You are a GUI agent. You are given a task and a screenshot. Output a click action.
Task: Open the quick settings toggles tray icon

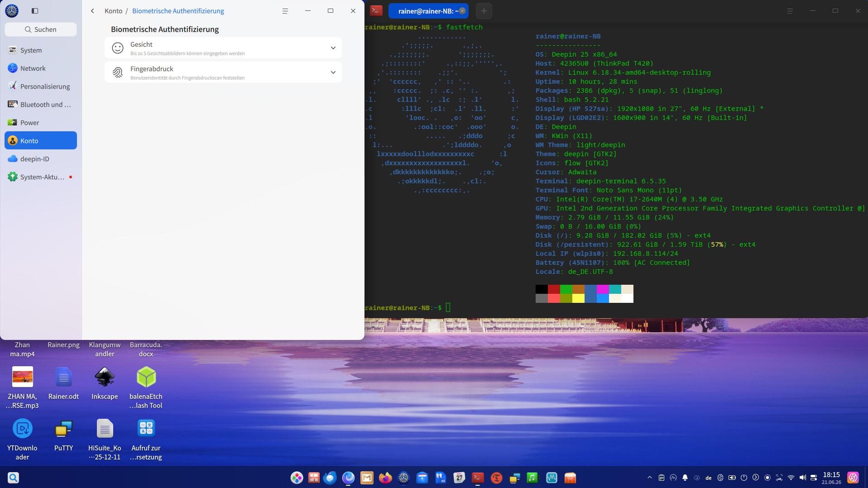814,478
